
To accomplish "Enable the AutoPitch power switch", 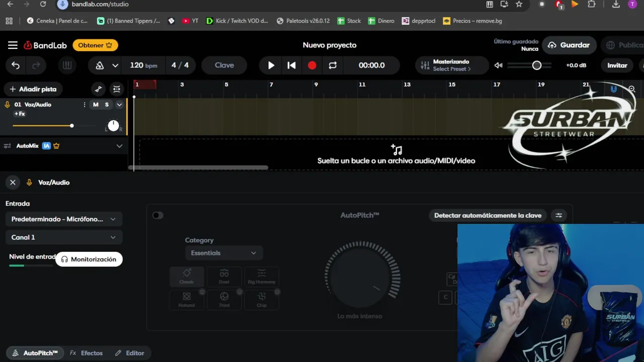I will click(x=158, y=215).
